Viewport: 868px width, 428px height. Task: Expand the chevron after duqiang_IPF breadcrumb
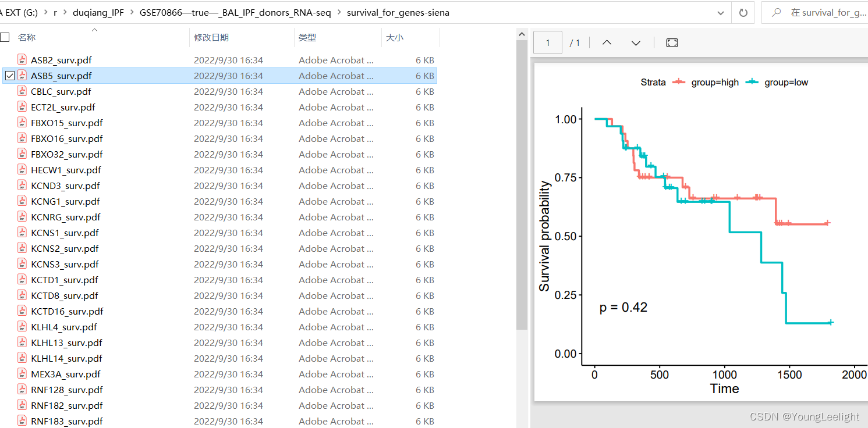(x=132, y=12)
